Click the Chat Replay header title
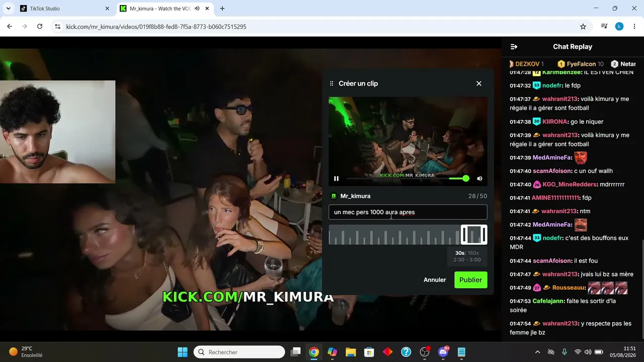 573,47
